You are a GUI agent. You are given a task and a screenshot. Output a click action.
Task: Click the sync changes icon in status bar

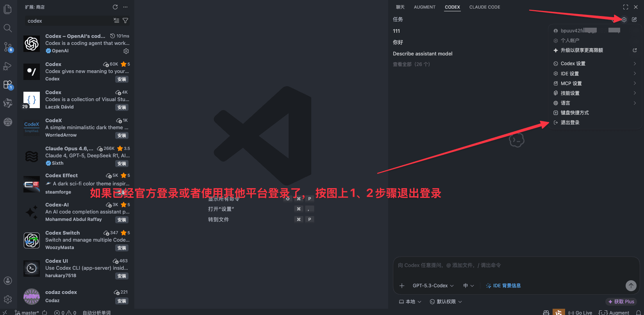(45, 312)
